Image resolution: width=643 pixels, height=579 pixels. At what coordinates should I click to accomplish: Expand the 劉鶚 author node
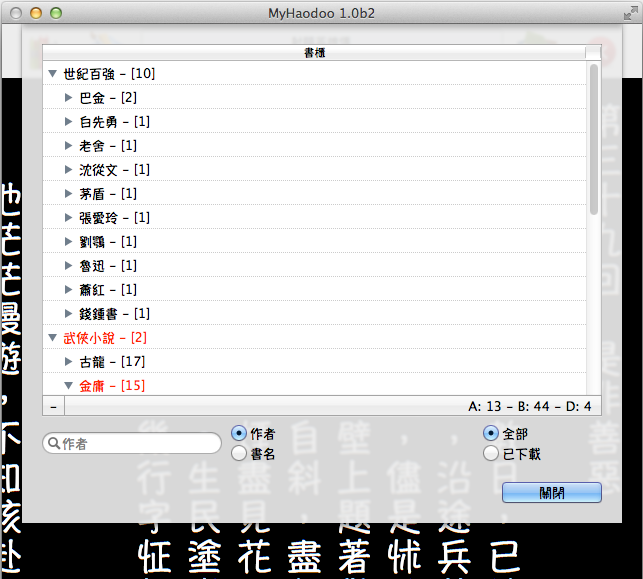point(68,242)
